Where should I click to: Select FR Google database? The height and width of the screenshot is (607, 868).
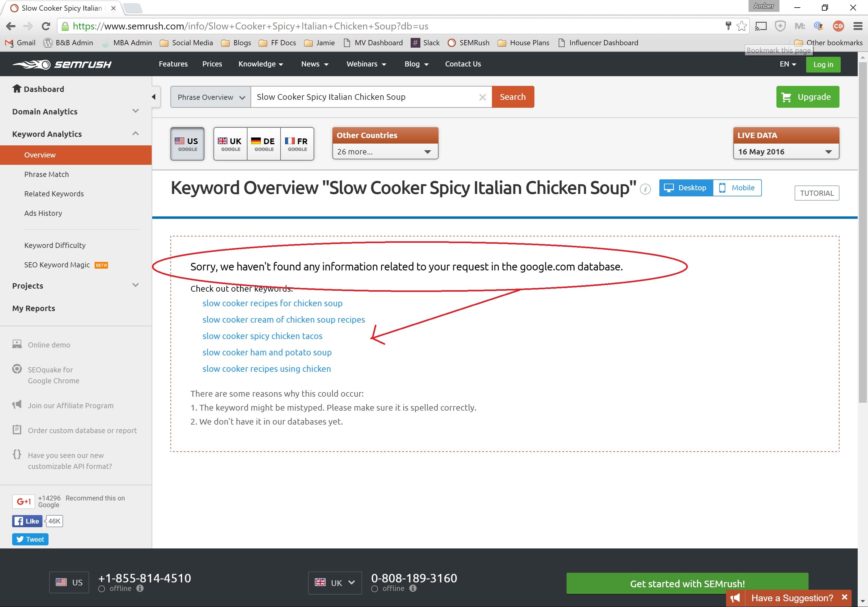[x=297, y=144]
